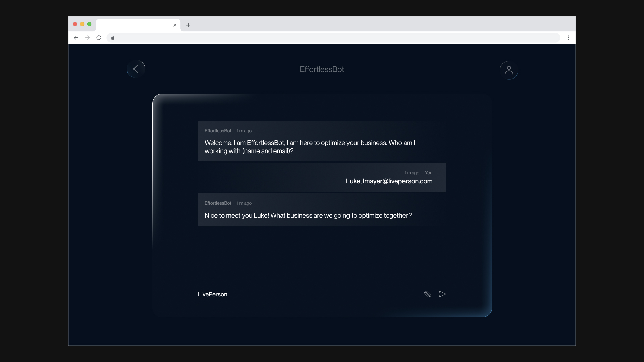This screenshot has height=362, width=644.
Task: Click browser back arrow
Action: (x=76, y=38)
